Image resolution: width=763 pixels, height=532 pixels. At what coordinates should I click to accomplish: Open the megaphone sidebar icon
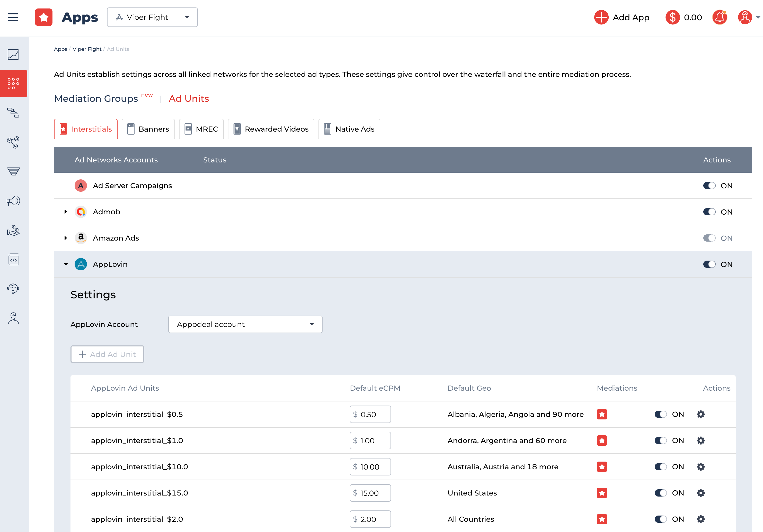pyautogui.click(x=13, y=201)
